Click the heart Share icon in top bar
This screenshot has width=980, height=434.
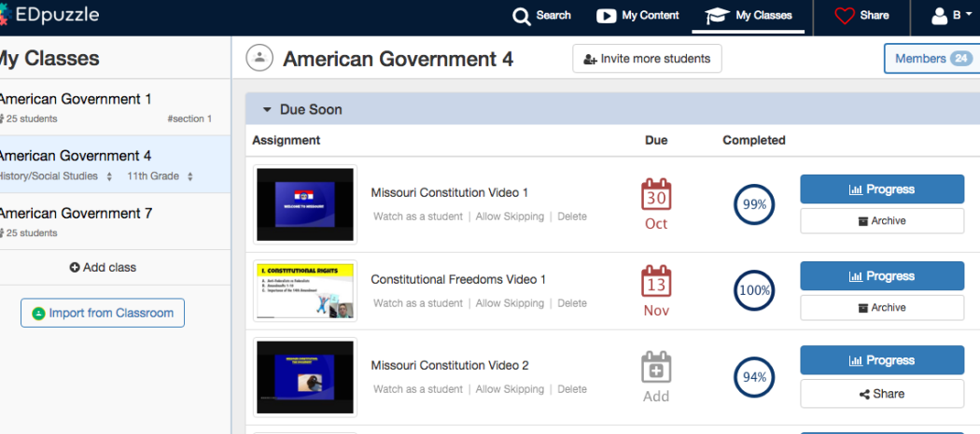(x=845, y=16)
